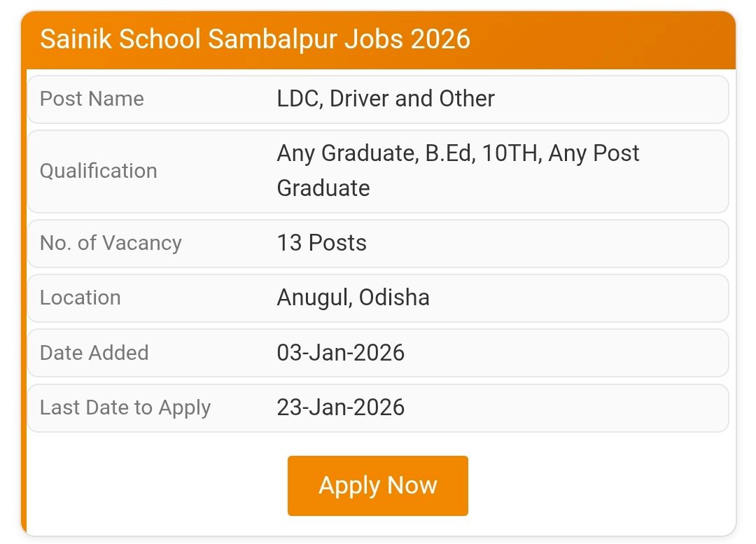Click the Post Name label
756x544 pixels.
tap(92, 99)
